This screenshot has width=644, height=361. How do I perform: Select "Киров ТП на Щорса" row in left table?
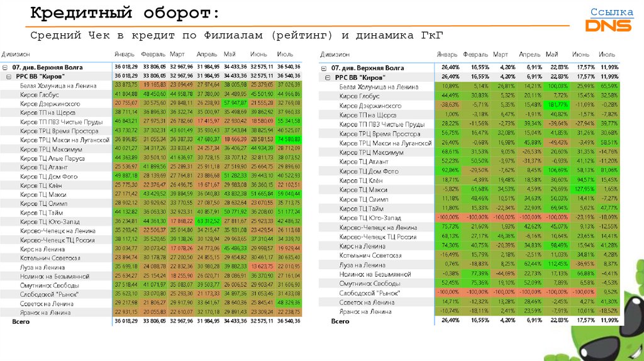[x=151, y=113]
